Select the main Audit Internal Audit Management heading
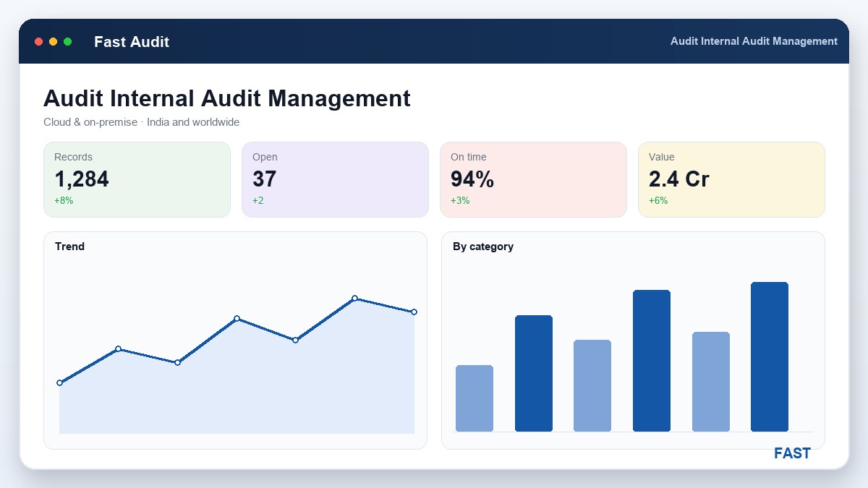The width and height of the screenshot is (868, 488). coord(227,98)
